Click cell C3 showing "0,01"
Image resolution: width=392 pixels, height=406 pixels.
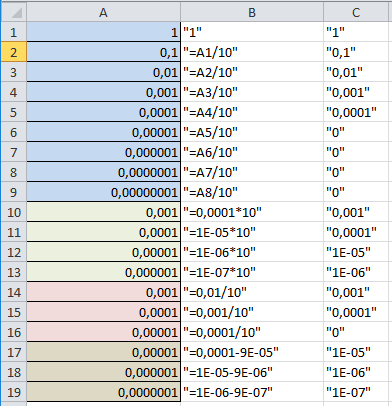pyautogui.click(x=356, y=72)
